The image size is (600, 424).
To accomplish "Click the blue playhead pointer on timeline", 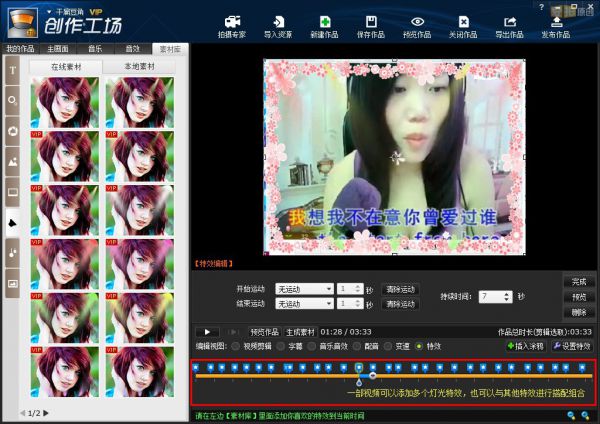I will point(359,381).
